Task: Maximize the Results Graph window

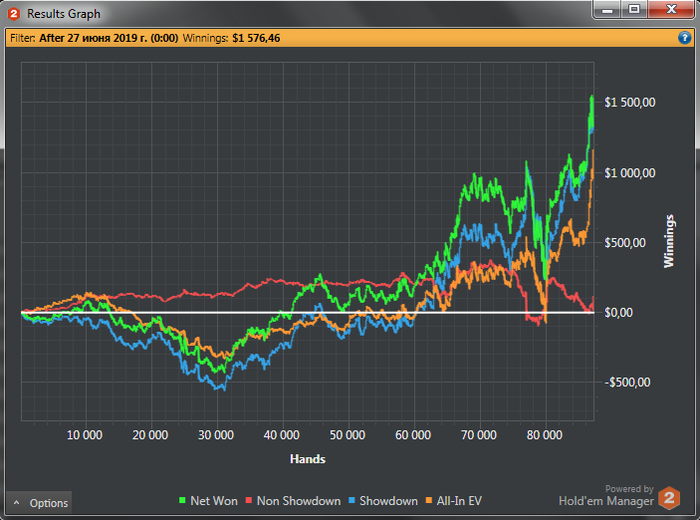Action: coord(634,9)
